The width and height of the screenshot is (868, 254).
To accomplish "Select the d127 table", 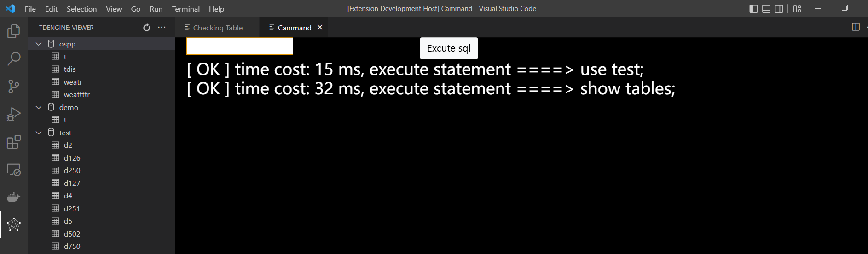I will [x=101, y=183].
